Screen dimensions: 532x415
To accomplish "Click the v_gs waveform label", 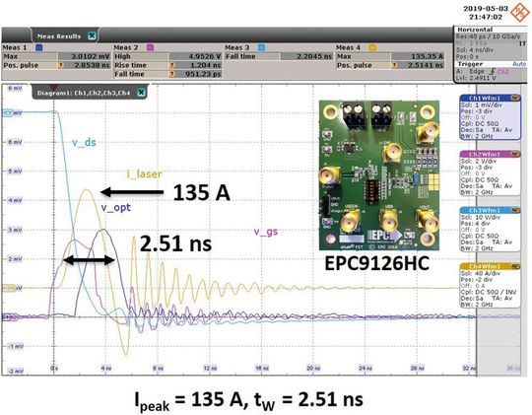I will pos(266,232).
